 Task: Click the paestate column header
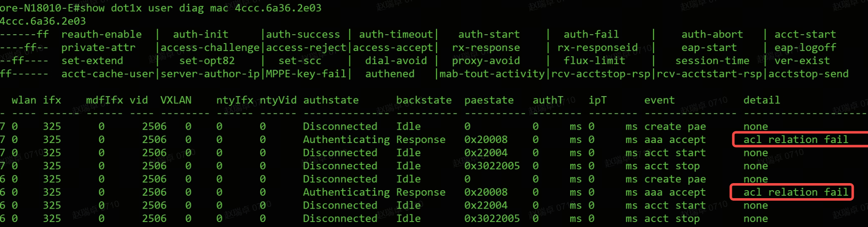point(489,100)
